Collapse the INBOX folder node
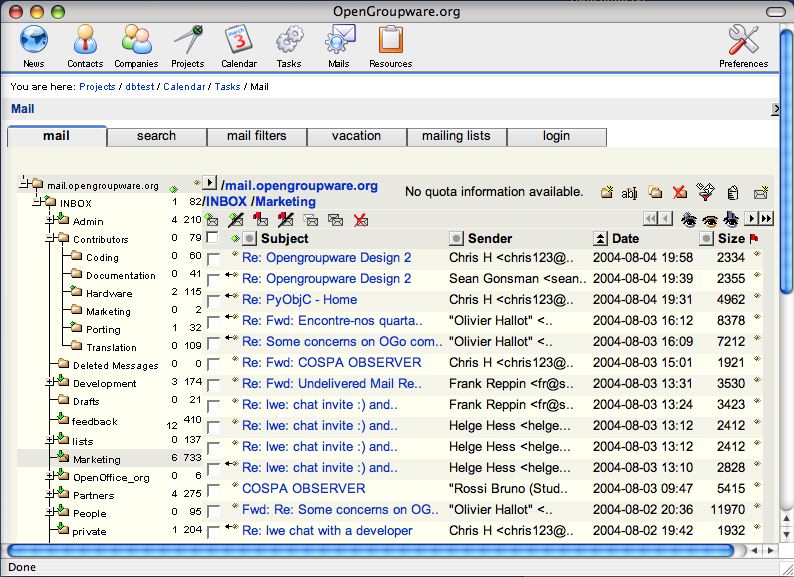794x577 pixels. 37,202
